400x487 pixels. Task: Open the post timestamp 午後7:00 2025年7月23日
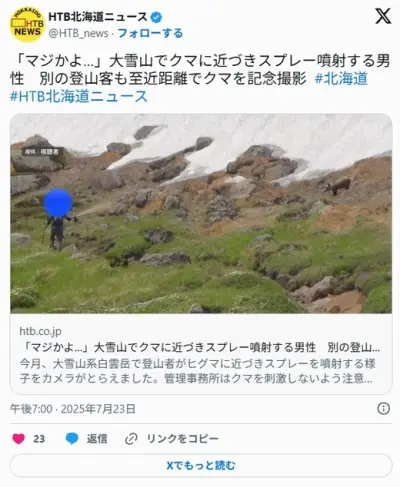click(x=73, y=409)
